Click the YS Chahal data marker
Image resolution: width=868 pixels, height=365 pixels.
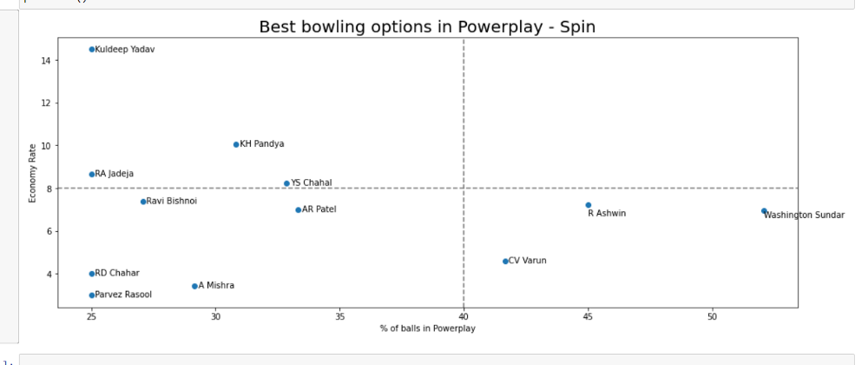pyautogui.click(x=286, y=183)
